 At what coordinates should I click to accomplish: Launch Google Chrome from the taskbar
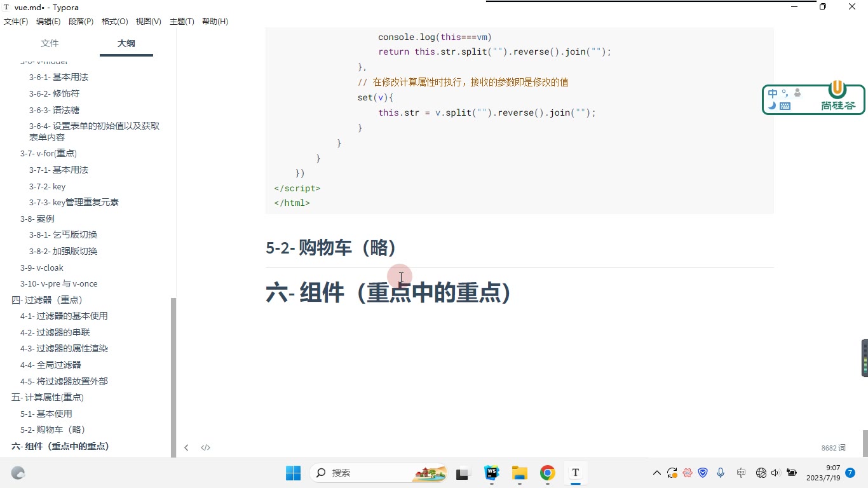(548, 473)
